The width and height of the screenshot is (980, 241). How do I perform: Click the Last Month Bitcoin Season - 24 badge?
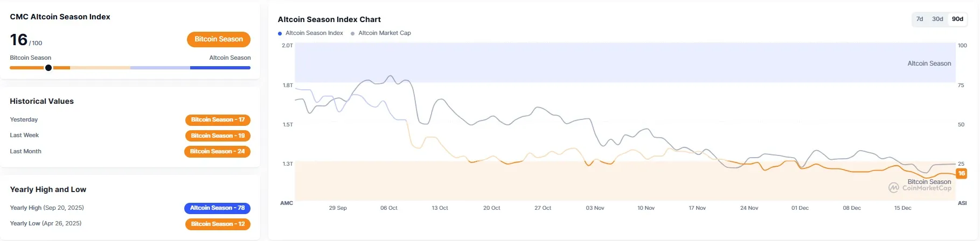click(x=217, y=152)
